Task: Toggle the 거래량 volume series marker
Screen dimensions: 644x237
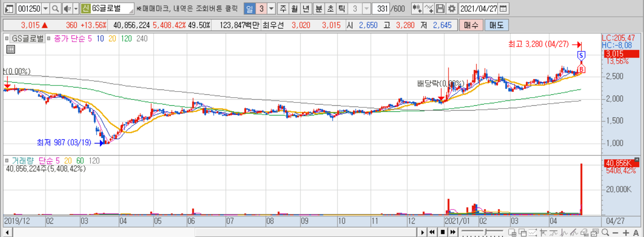Action: point(7,161)
